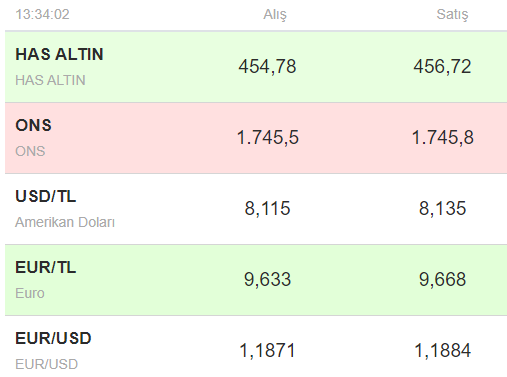The image size is (507, 377).
Task: Select the HAS ALTIN row title
Action: (59, 54)
